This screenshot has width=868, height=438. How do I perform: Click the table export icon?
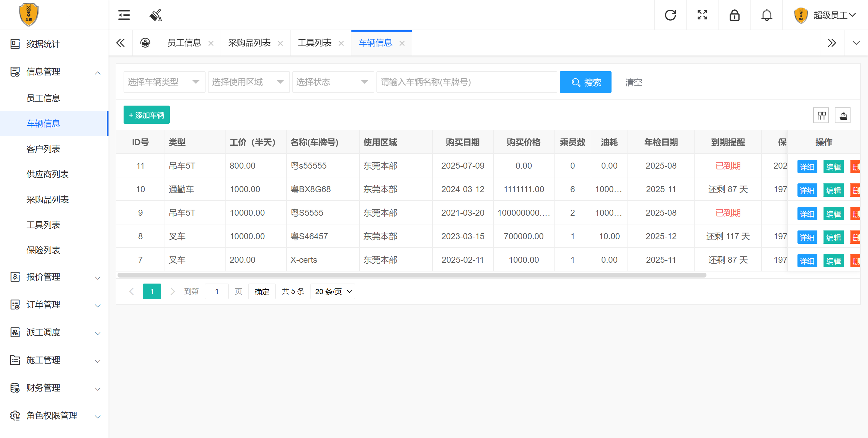843,116
